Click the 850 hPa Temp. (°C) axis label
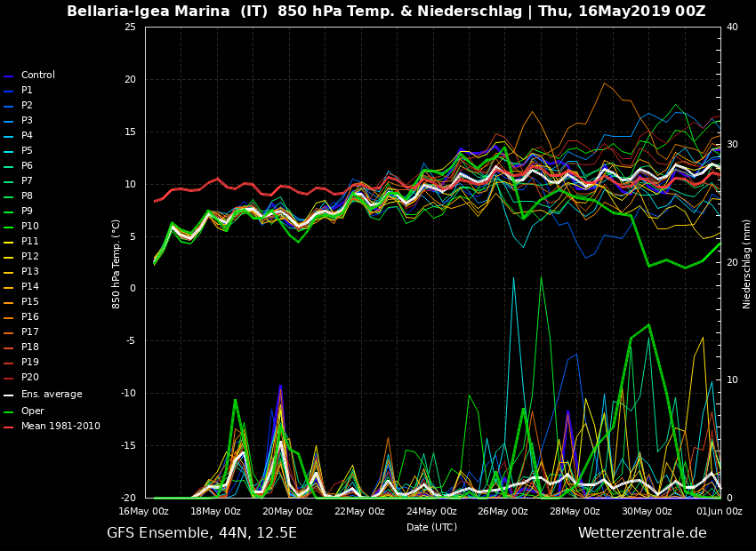Screen dimensions: 756x551 (117, 265)
